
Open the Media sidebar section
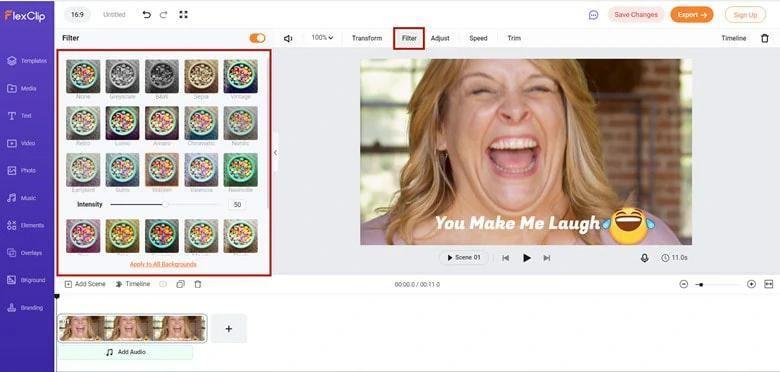[x=21, y=88]
